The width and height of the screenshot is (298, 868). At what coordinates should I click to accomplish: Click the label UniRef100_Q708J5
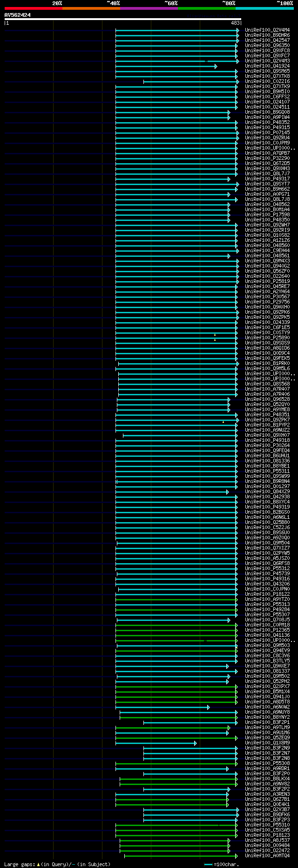[x=267, y=620]
